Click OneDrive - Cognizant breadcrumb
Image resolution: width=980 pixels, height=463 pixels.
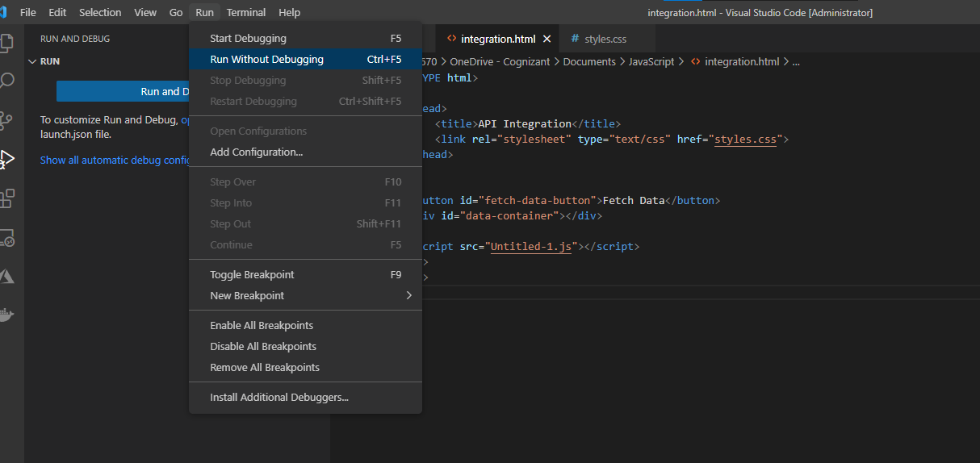point(500,61)
